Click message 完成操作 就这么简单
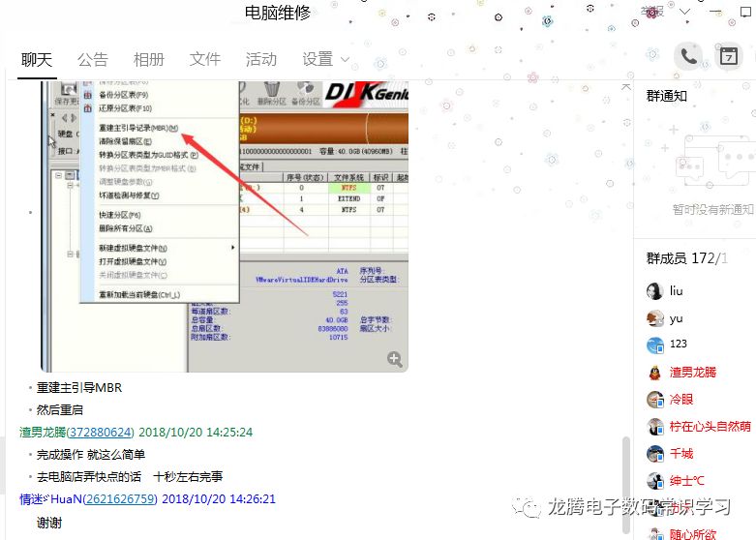This screenshot has width=756, height=540. coord(91,454)
